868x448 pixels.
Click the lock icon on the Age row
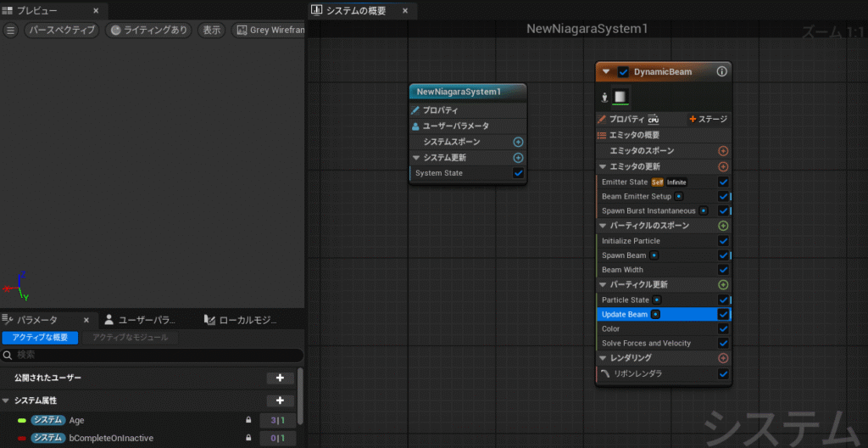click(248, 420)
